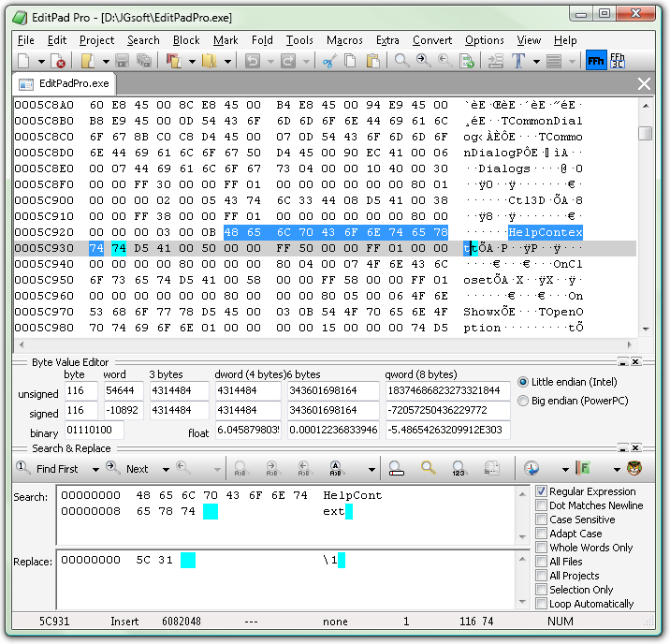Click the Paste clipboard icon
This screenshot has width=670, height=644.
tap(373, 61)
